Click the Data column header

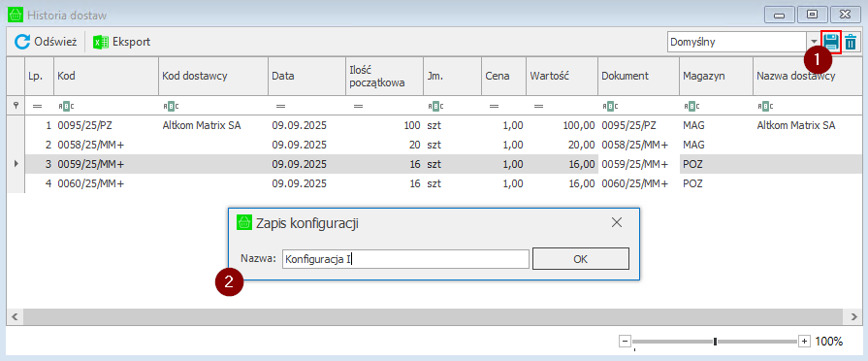pos(306,76)
